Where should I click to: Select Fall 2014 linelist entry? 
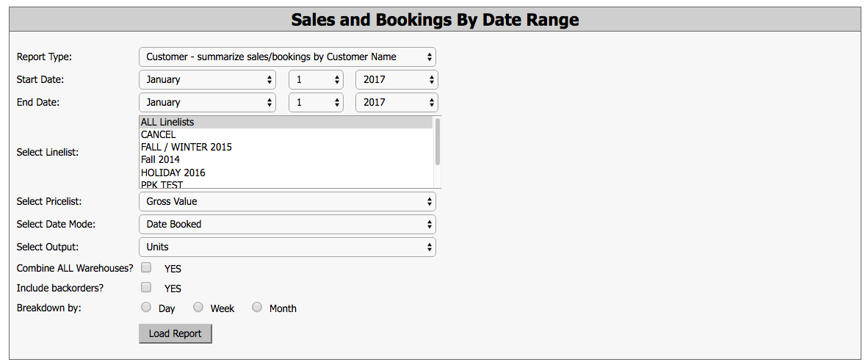286,160
